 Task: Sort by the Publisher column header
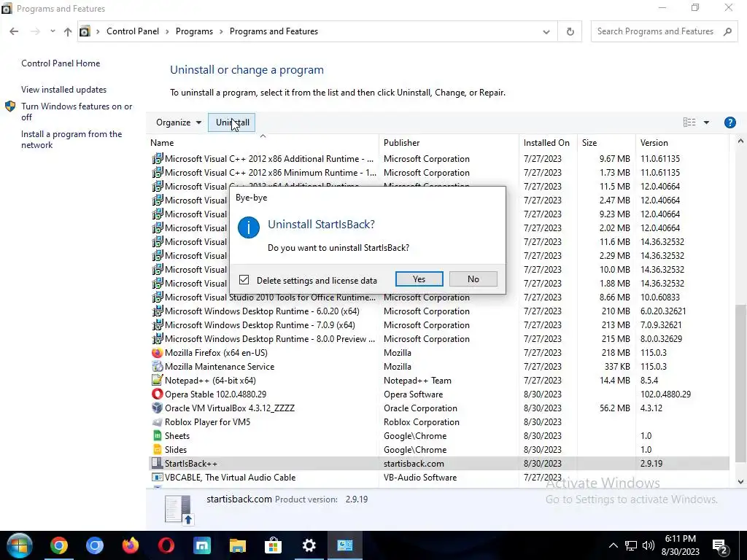[449, 143]
